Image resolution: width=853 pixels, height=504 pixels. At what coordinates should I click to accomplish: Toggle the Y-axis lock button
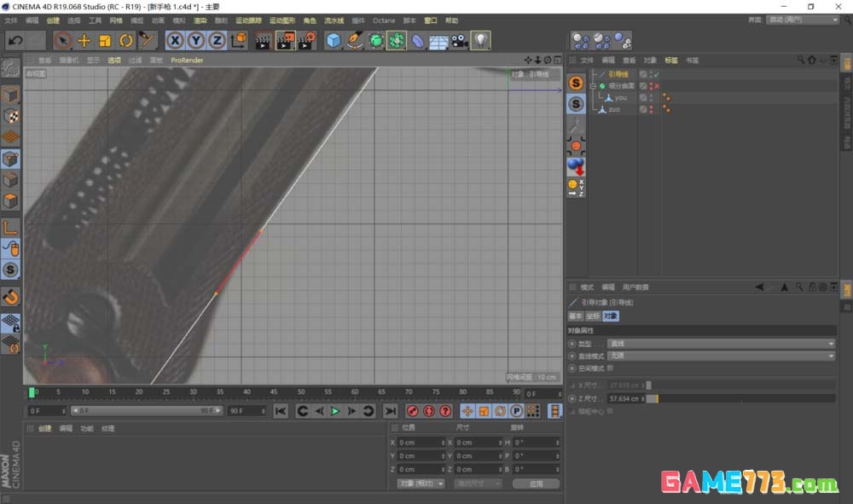pyautogui.click(x=194, y=40)
